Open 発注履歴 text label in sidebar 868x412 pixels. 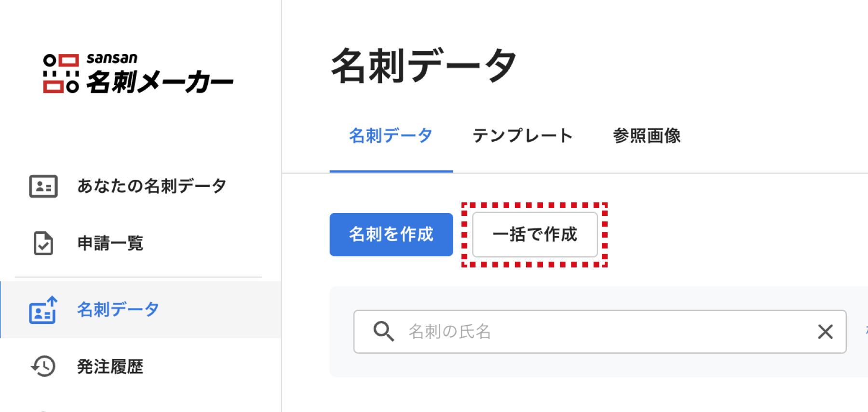[x=110, y=367]
